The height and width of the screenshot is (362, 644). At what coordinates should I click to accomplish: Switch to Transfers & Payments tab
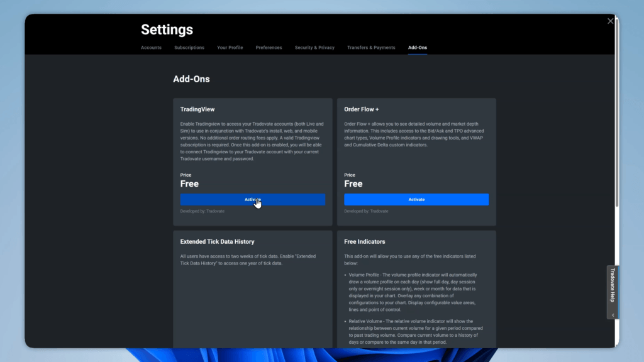pyautogui.click(x=371, y=48)
